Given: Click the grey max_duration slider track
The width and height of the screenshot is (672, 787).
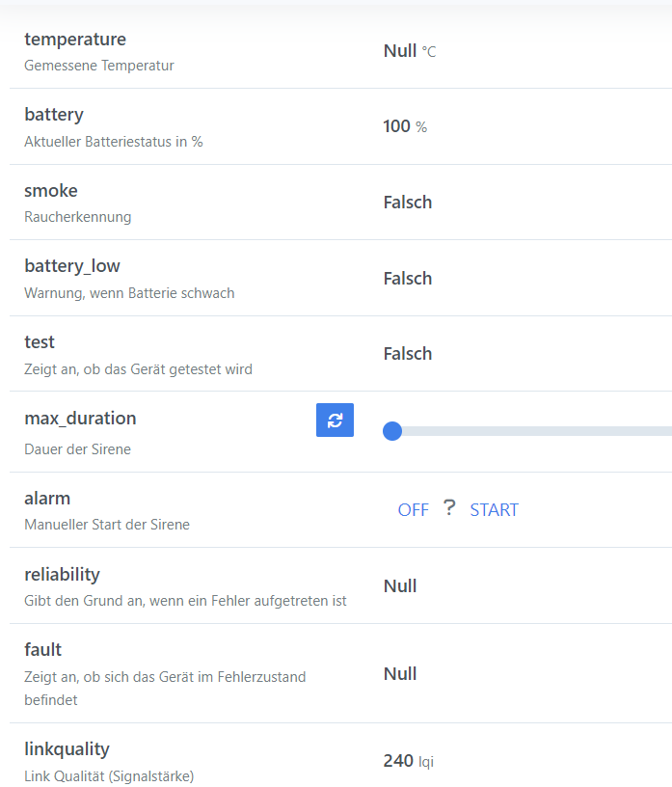Looking at the screenshot, I should point(537,431).
